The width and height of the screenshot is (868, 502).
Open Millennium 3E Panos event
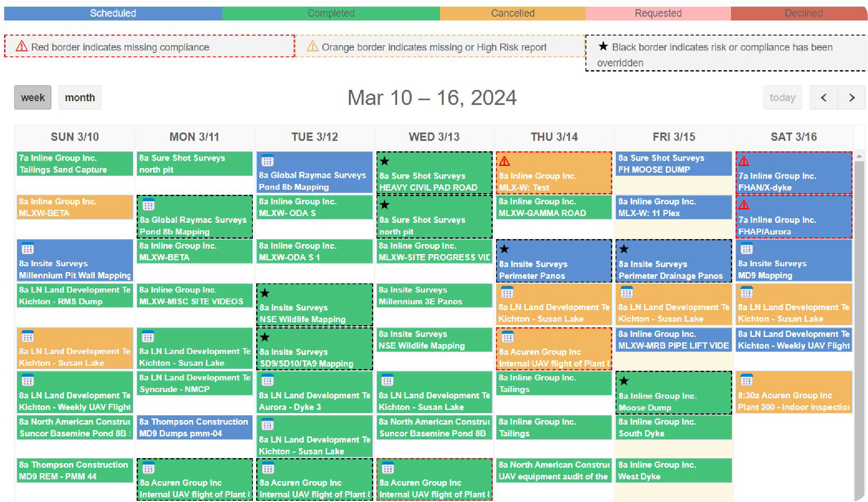[434, 296]
